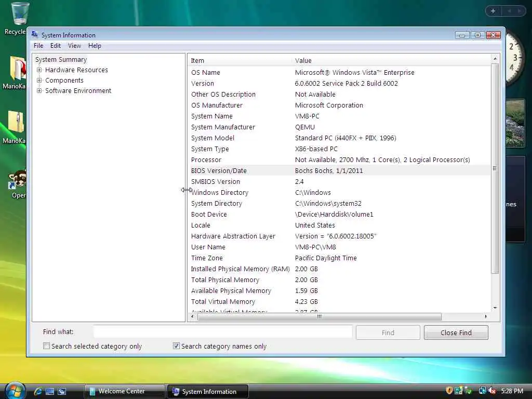Select the Installed Physical Memory (RAM) row

[339, 269]
